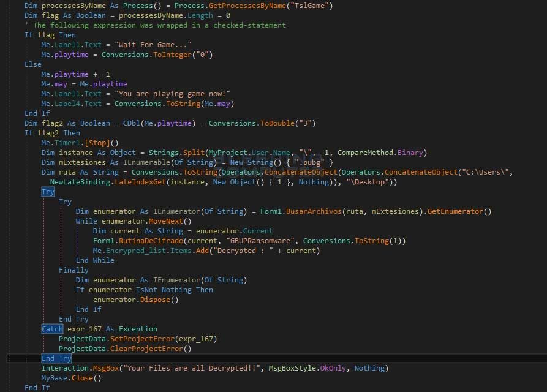
Task: Click the highlighted outer "Try" keyword
Action: [x=48, y=192]
